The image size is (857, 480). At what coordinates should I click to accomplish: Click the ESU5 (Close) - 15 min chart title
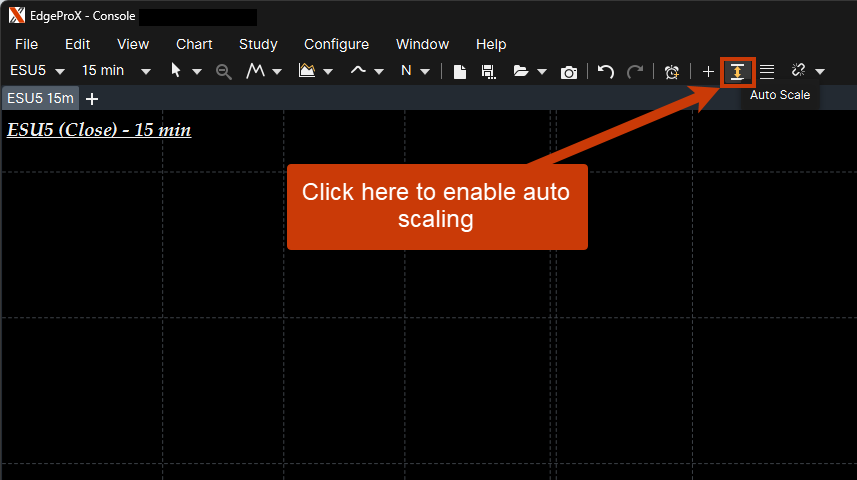click(x=99, y=130)
